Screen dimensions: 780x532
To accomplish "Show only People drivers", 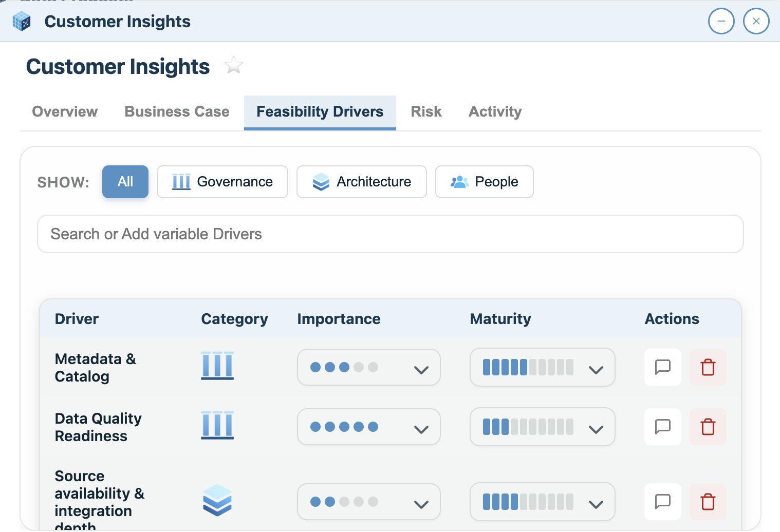I will coord(484,182).
